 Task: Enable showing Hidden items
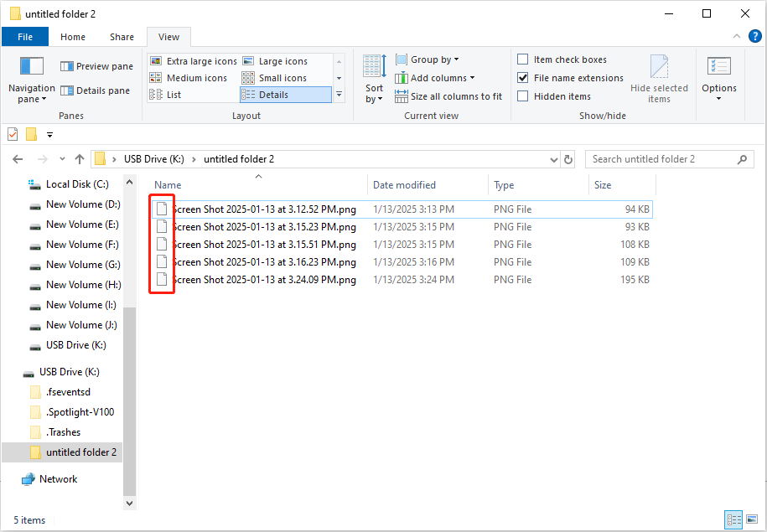pyautogui.click(x=554, y=96)
